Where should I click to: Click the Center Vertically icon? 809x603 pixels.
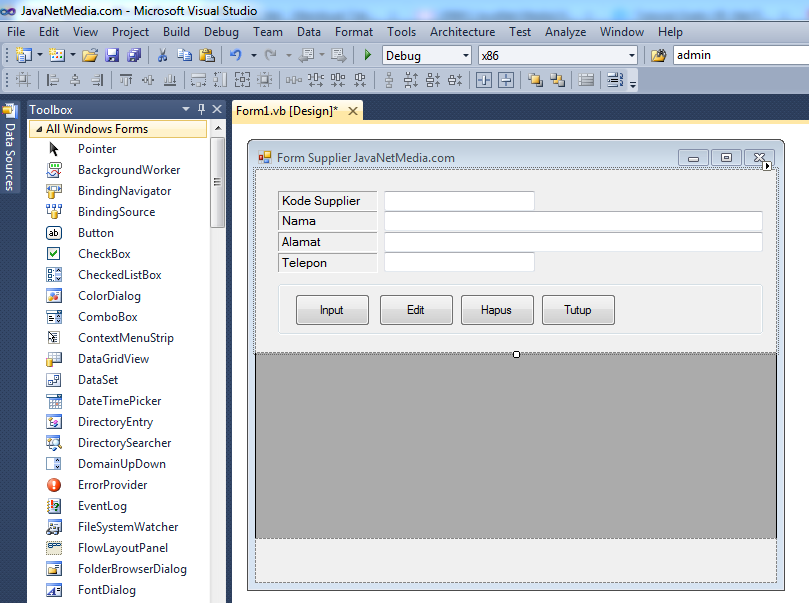506,80
